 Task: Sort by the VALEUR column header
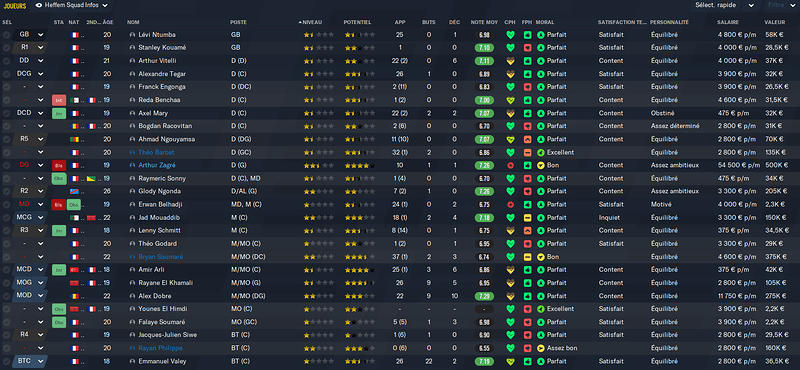click(774, 22)
